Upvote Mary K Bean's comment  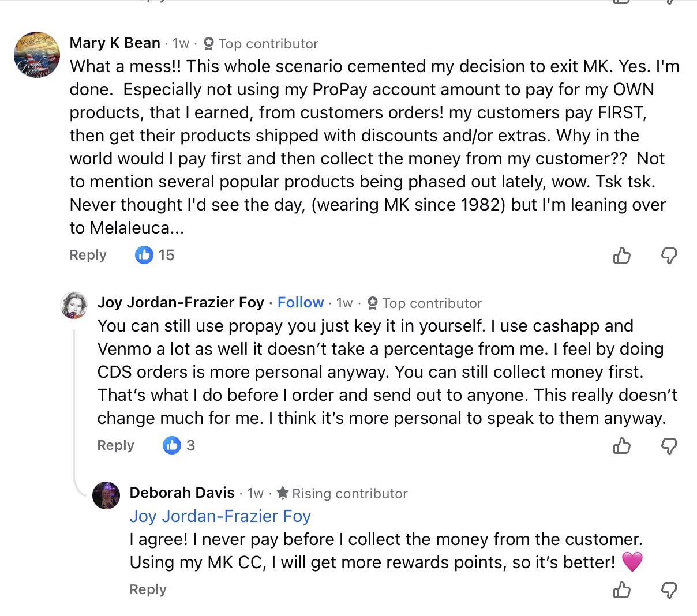point(621,255)
